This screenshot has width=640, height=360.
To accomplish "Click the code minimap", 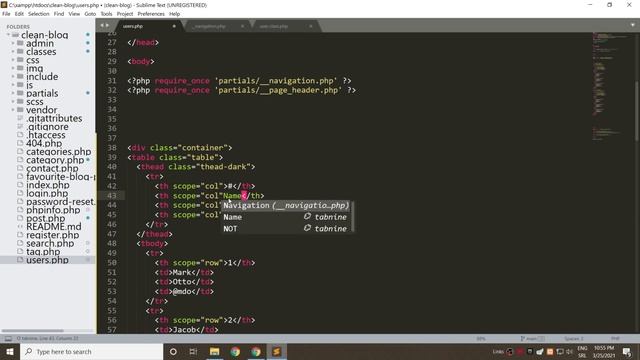I will 611,86.
